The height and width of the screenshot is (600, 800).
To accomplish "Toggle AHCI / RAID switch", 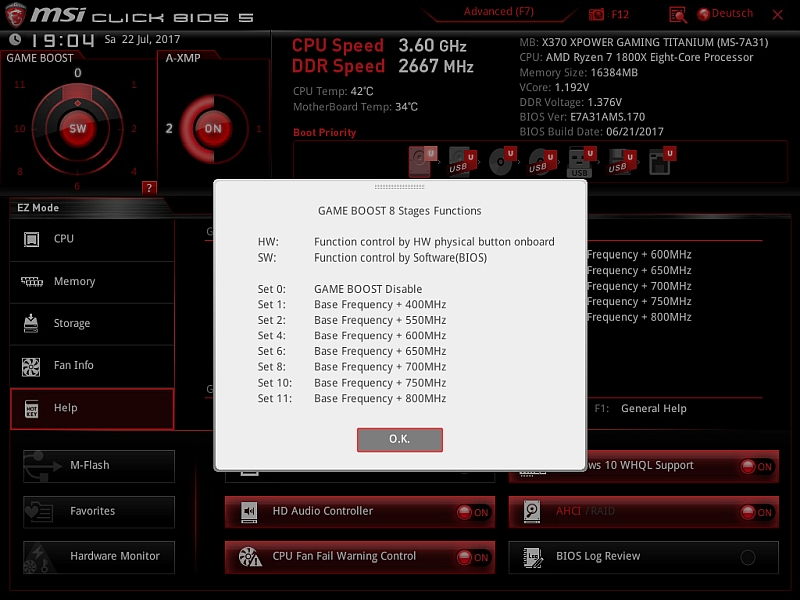I will click(756, 512).
